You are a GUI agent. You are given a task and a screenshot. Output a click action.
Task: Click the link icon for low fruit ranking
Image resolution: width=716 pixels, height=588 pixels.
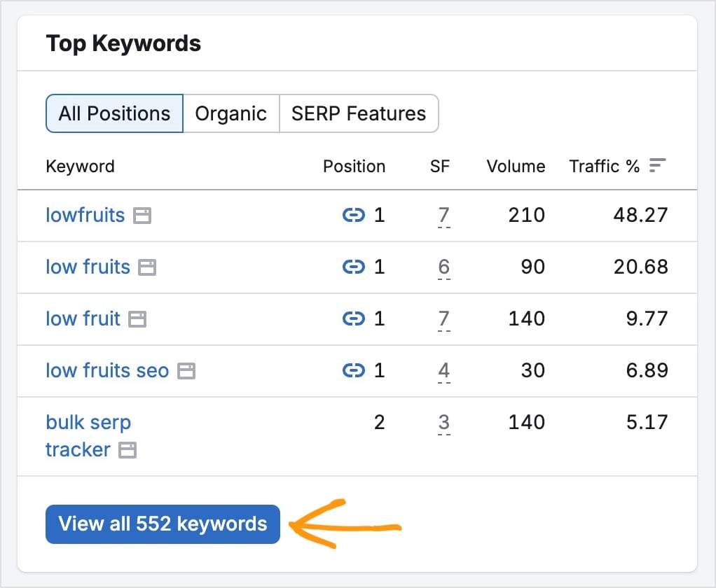[354, 319]
